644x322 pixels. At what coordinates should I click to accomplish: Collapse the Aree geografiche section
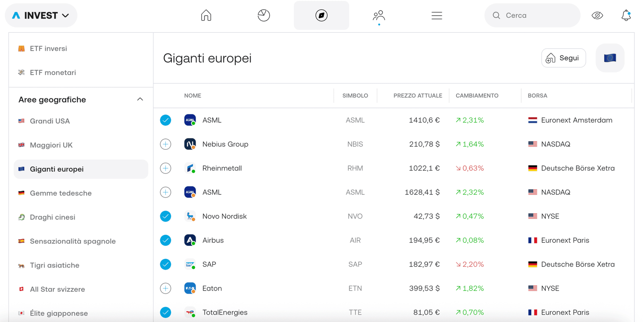(140, 99)
